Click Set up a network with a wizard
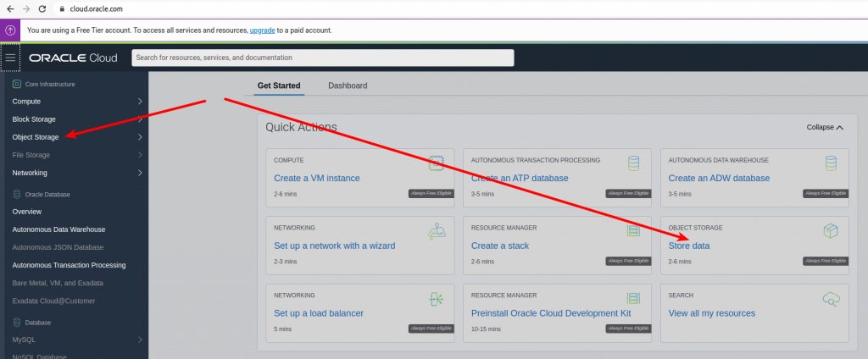The height and width of the screenshot is (359, 868). (x=334, y=246)
